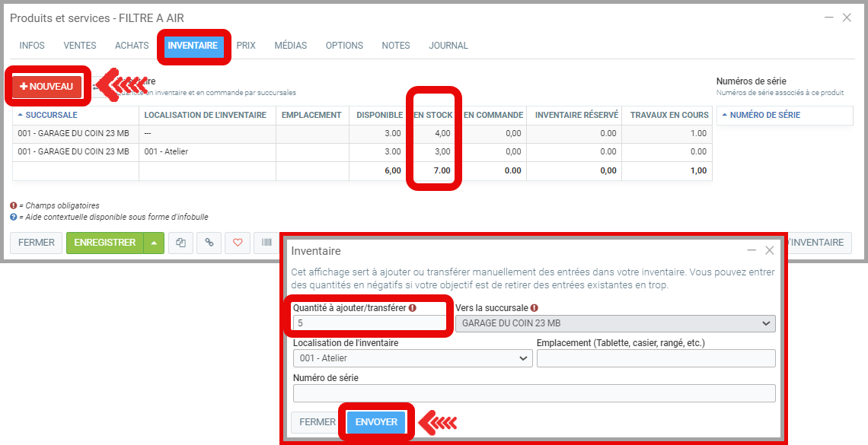Open the Vers la succursale dropdown

click(x=614, y=323)
